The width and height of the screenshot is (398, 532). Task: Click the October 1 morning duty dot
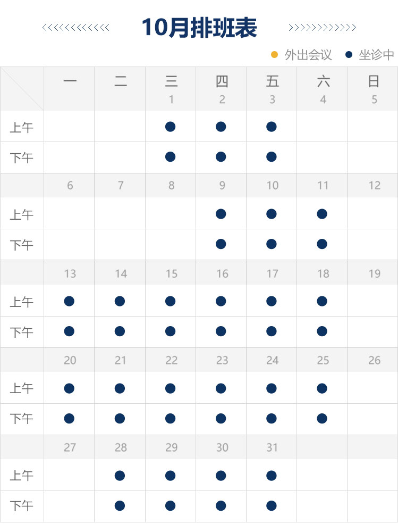tap(170, 127)
